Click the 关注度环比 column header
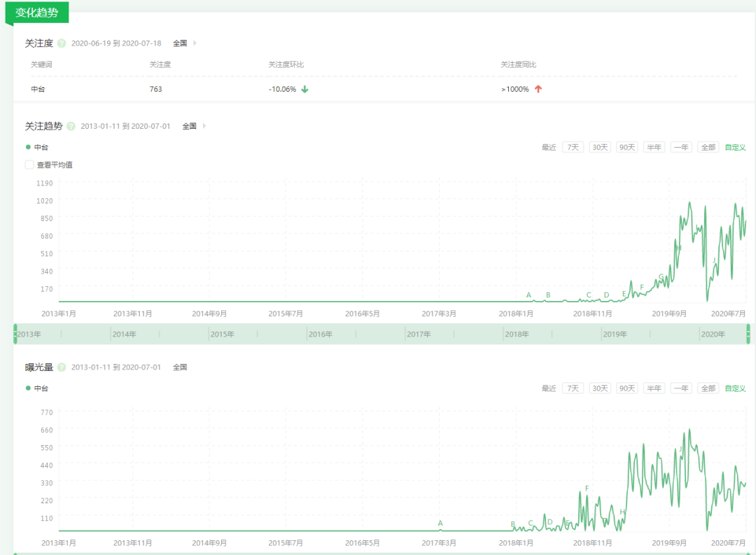756x555 pixels. 286,64
